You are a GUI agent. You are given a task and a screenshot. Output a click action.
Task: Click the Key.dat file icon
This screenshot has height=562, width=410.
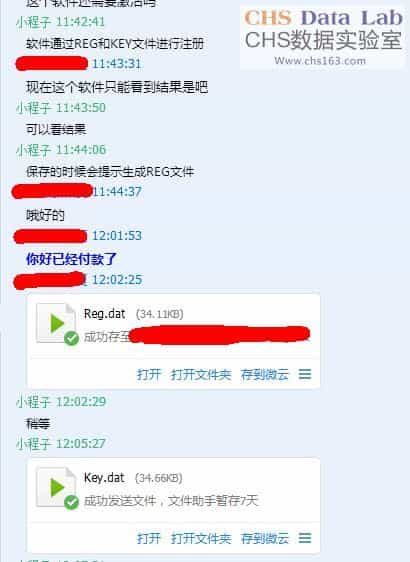point(56,487)
